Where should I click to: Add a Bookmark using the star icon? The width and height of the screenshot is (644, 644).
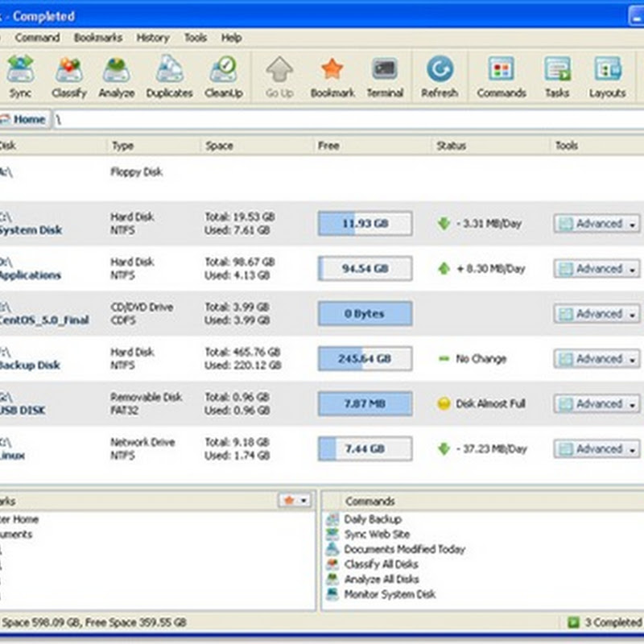(x=332, y=76)
